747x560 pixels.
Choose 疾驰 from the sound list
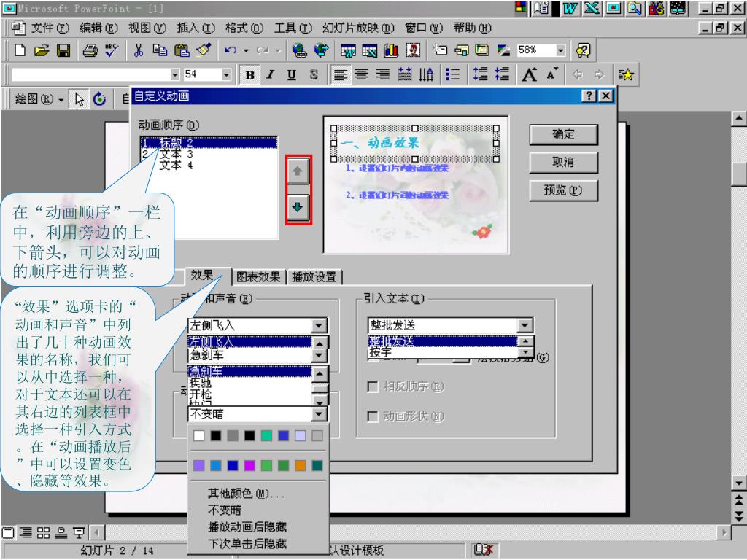pyautogui.click(x=249, y=382)
